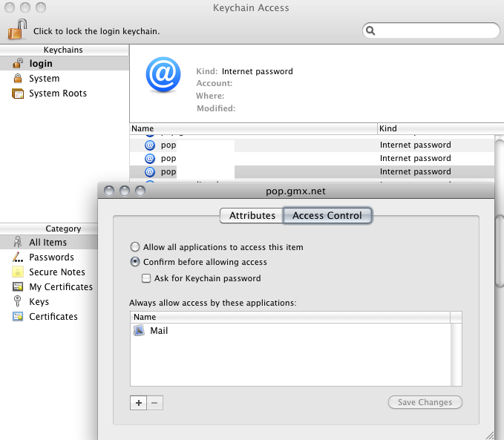Click the Secure Notes yellow note icon
This screenshot has width=504, height=440.
[18, 272]
